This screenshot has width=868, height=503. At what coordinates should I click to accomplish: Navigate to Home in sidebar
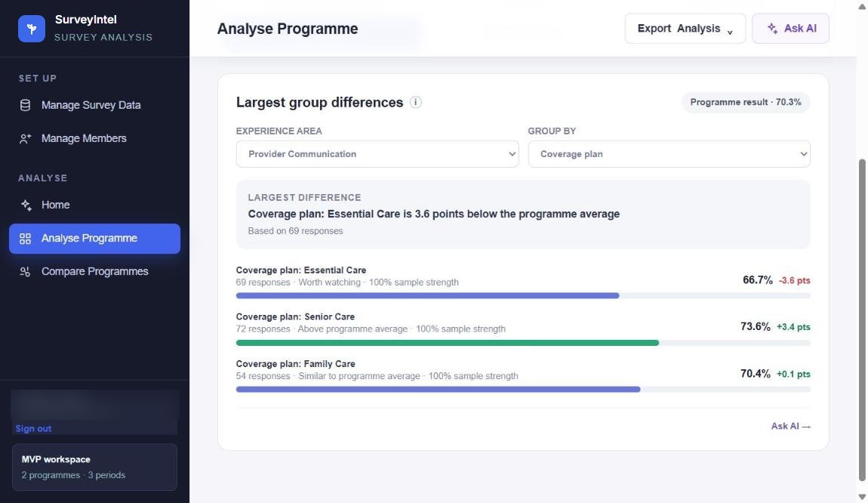pos(94,205)
